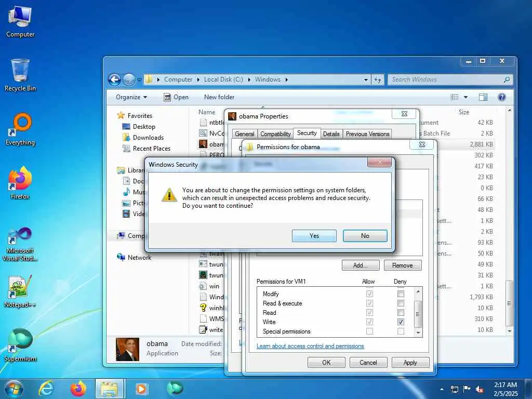Click No in the Windows Security dialog
The height and width of the screenshot is (399, 532).
365,236
